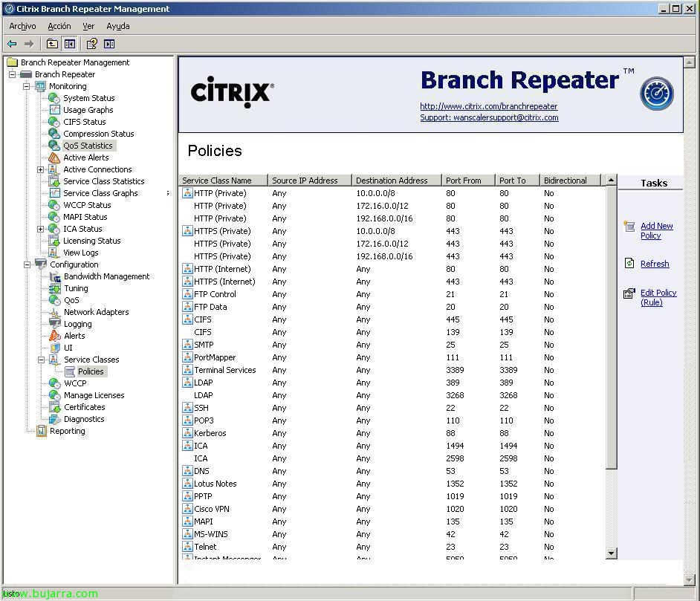Open MAPI Status node
The height and width of the screenshot is (601, 700).
[x=85, y=217]
